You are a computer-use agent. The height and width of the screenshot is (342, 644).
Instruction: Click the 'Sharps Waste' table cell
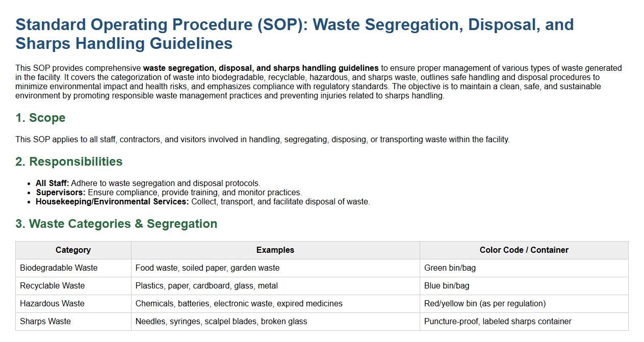pos(45,321)
